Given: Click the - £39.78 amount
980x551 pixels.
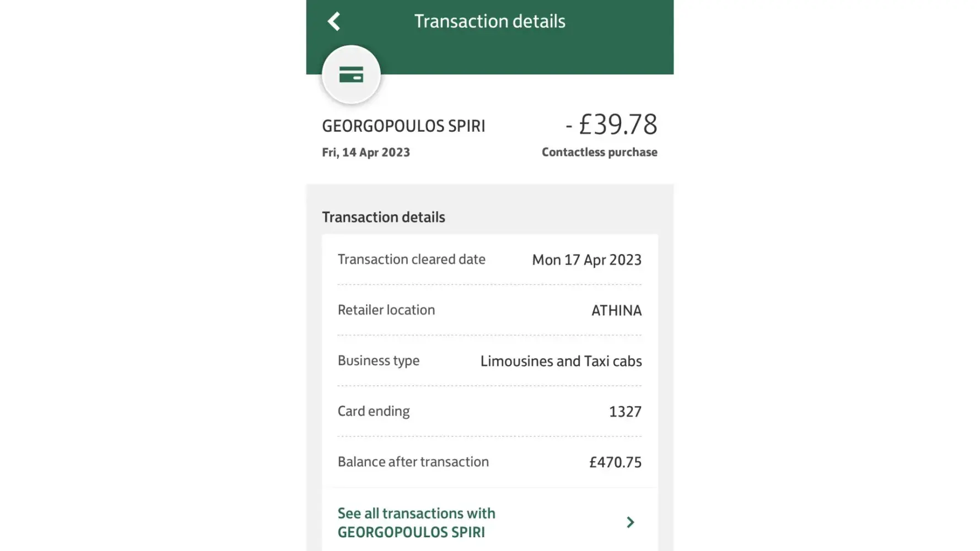Looking at the screenshot, I should (611, 125).
